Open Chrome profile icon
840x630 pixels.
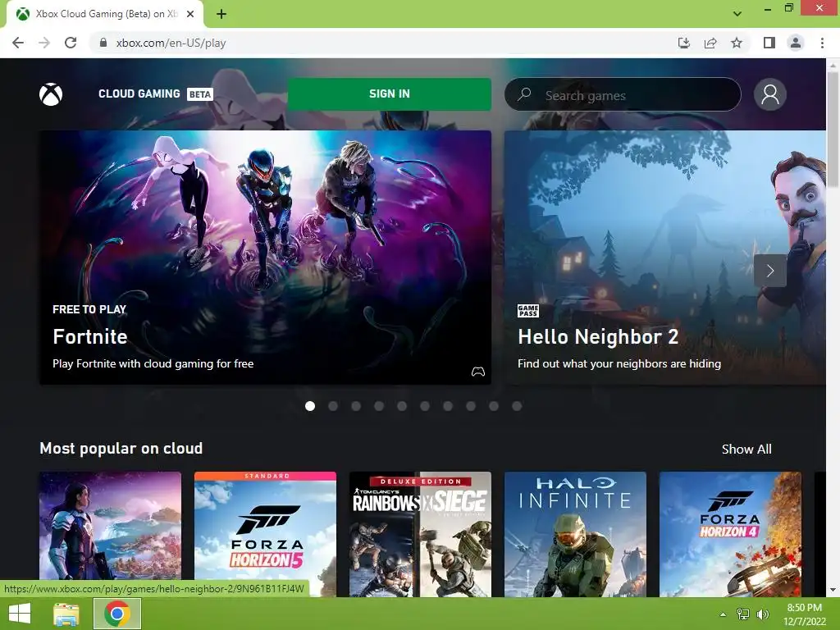point(796,43)
